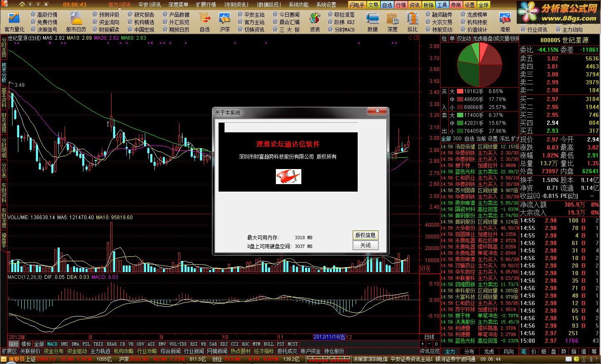The width and height of the screenshot is (601, 364).
Task: Open the 系统设置 menu
Action: (x=326, y=5)
